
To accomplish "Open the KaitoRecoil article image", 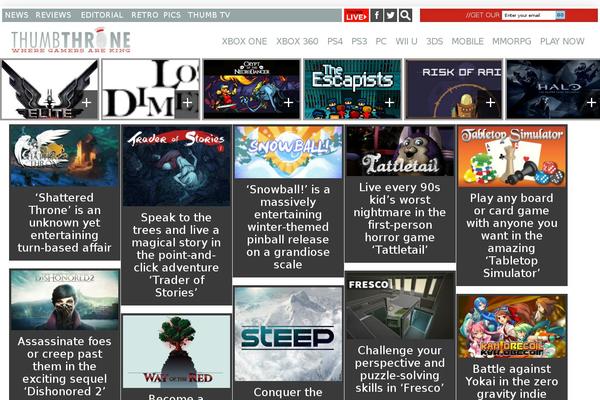I will coord(512,327).
